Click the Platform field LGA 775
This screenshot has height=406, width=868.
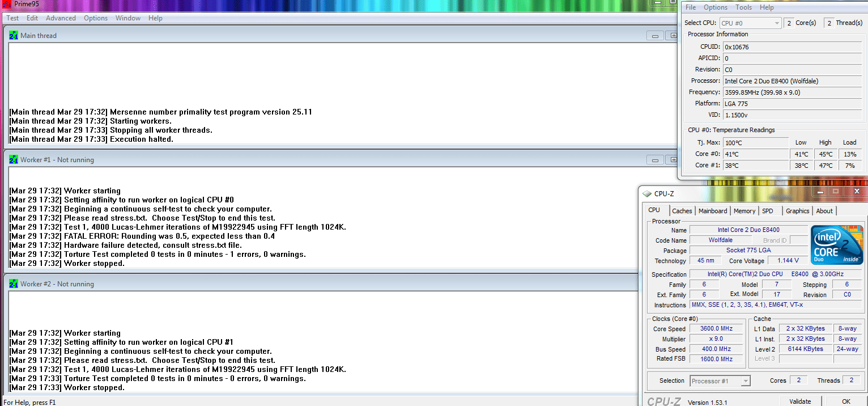(792, 104)
